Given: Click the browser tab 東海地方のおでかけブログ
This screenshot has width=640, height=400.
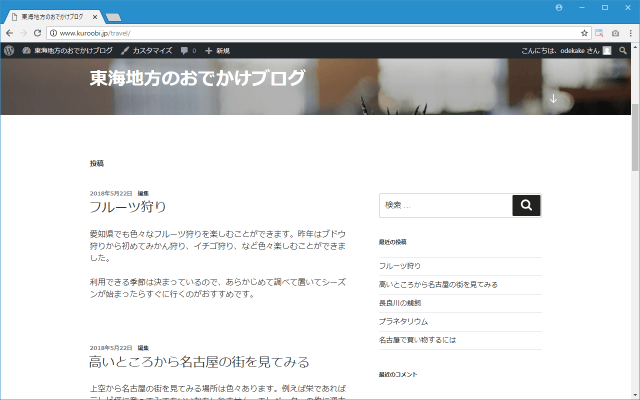Looking at the screenshot, I should 52,17.
